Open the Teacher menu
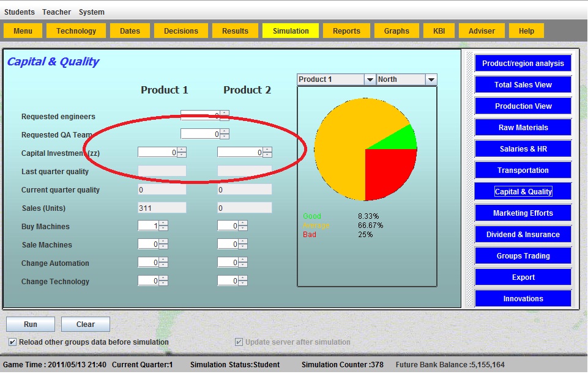The image size is (588, 374). point(56,12)
